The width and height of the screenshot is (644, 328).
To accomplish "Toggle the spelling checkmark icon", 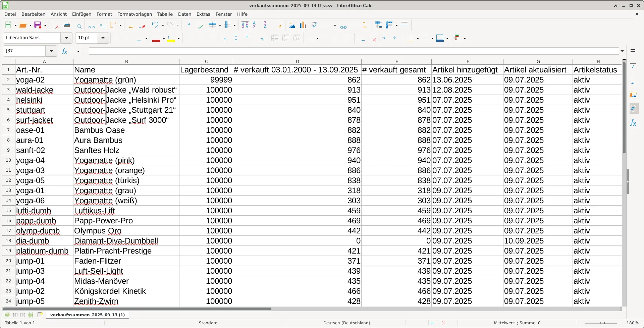I will (x=201, y=26).
